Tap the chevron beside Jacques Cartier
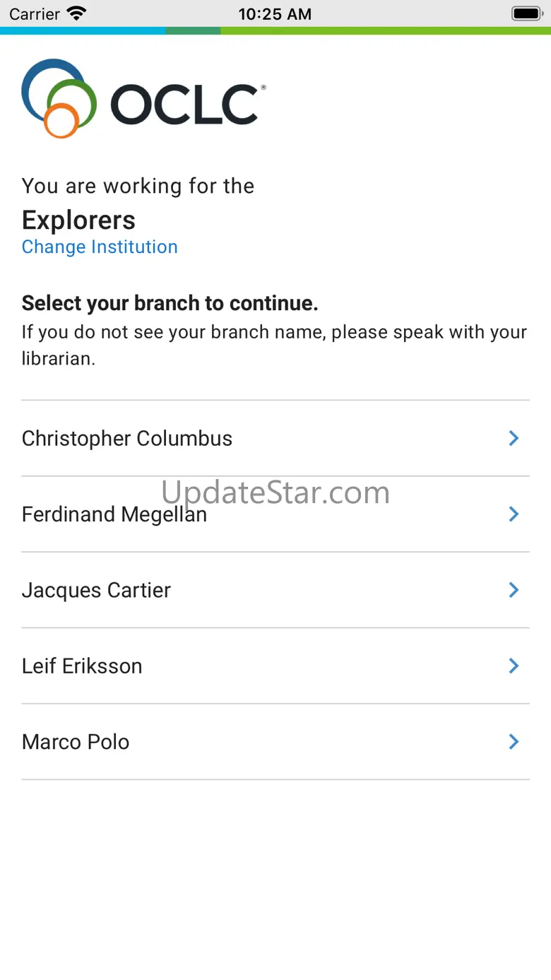Viewport: 551px width, 980px height. 514,590
